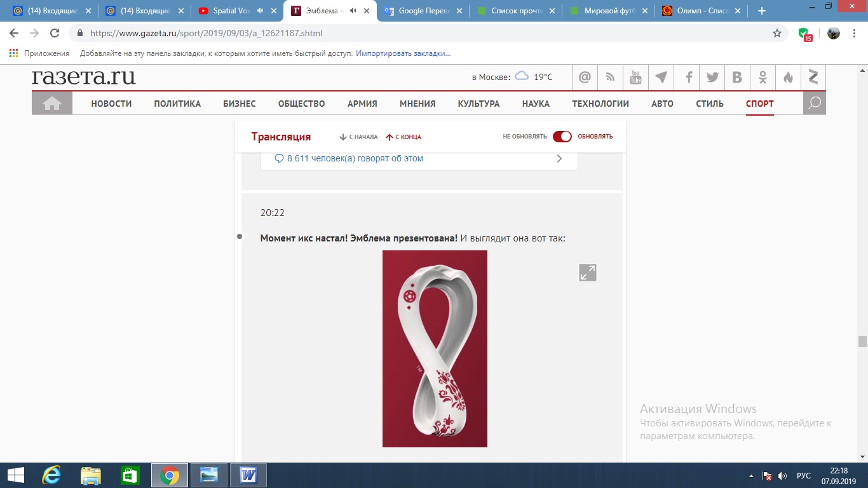The height and width of the screenshot is (488, 868).
Task: Click the flame icon in header
Action: pyautogui.click(x=788, y=78)
